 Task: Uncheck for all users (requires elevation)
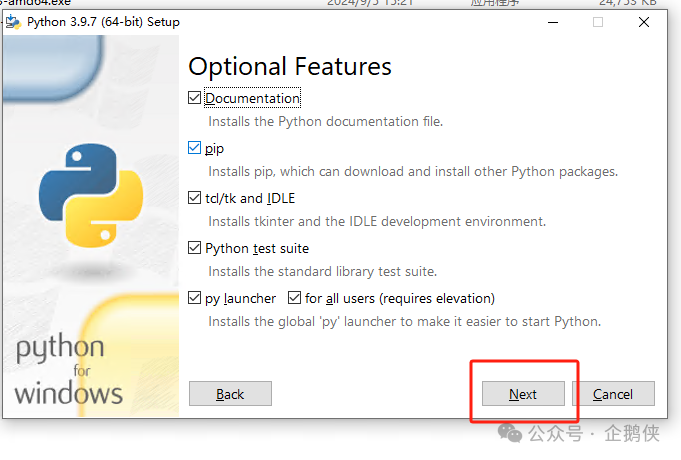click(x=294, y=298)
